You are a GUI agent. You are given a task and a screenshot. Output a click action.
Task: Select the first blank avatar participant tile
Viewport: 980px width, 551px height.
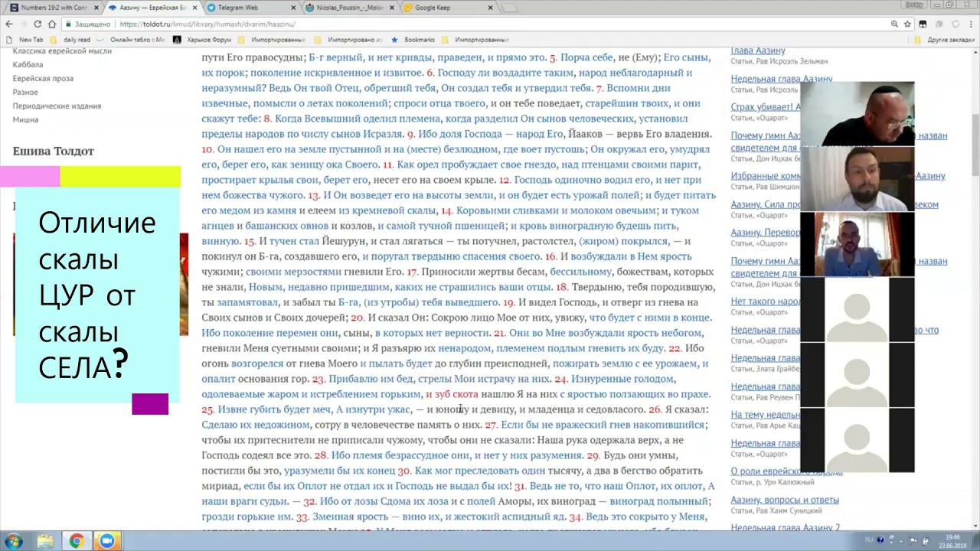tap(857, 309)
